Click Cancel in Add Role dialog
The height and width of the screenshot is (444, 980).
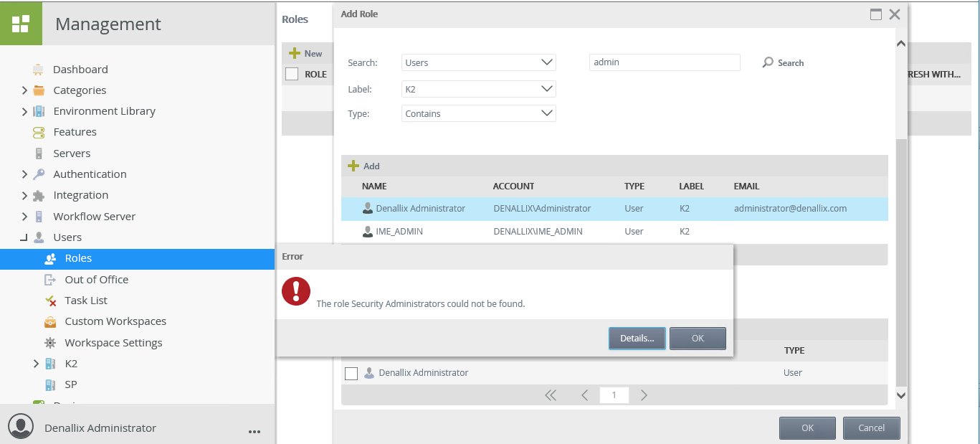click(871, 428)
